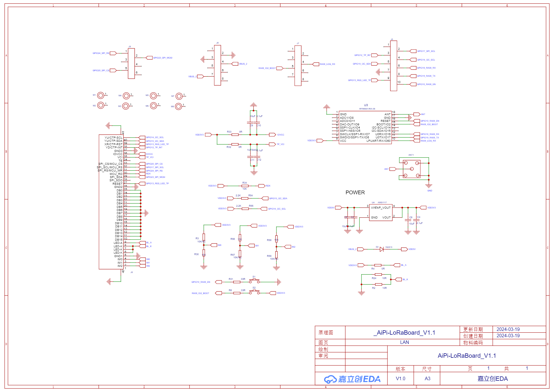The width and height of the screenshot is (554, 392).
Task: Select the U3 RFM6601/RA-08 module symbol
Action: click(x=365, y=127)
